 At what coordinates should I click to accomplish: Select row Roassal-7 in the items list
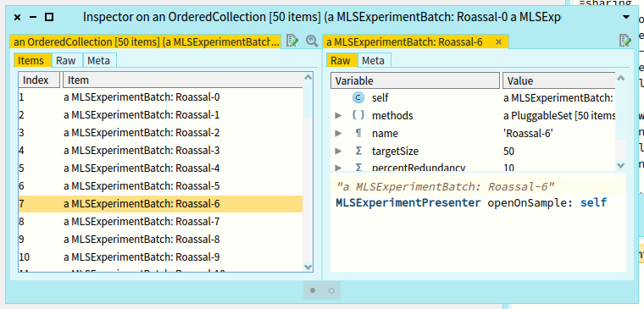point(161,222)
